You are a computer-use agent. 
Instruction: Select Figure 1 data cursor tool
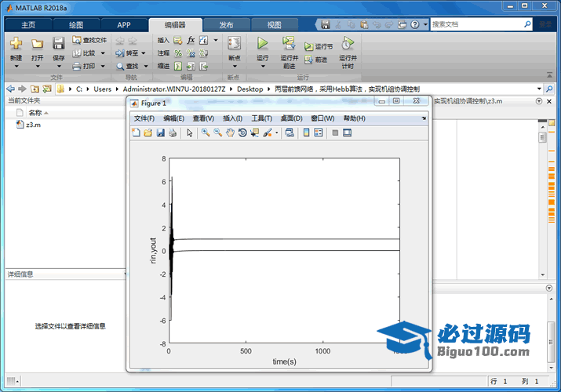pyautogui.click(x=254, y=133)
